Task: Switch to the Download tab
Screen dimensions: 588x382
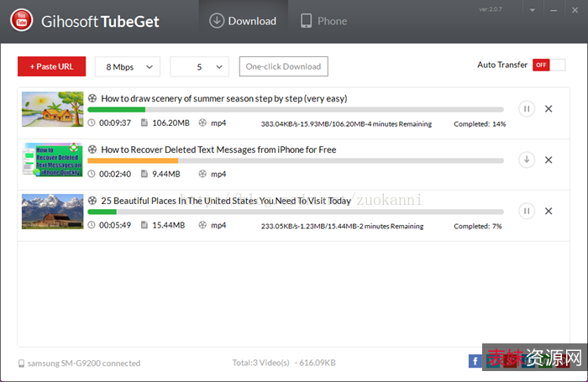Action: coord(242,21)
